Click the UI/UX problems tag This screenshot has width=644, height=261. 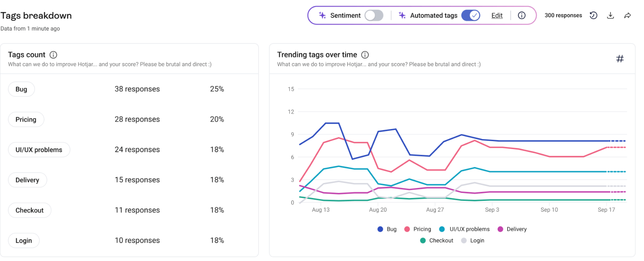[39, 150]
